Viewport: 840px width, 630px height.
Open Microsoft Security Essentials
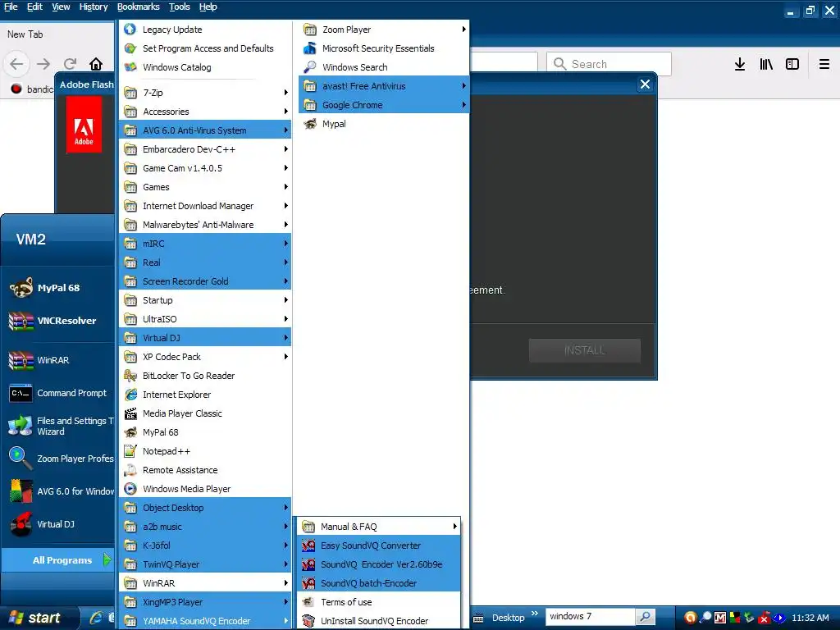tap(384, 48)
